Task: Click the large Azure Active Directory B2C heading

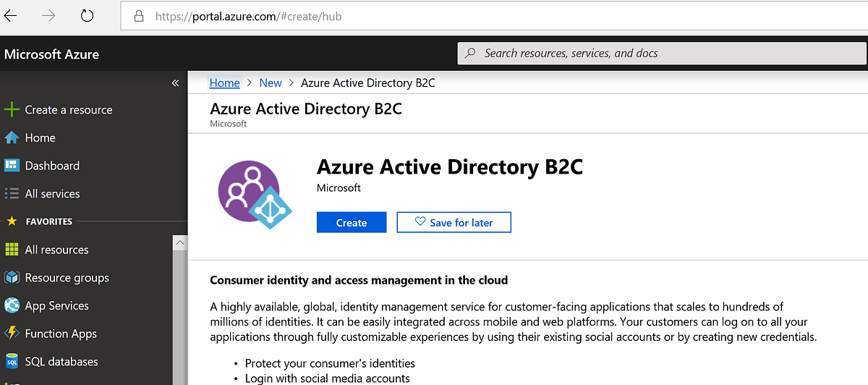Action: coord(450,167)
